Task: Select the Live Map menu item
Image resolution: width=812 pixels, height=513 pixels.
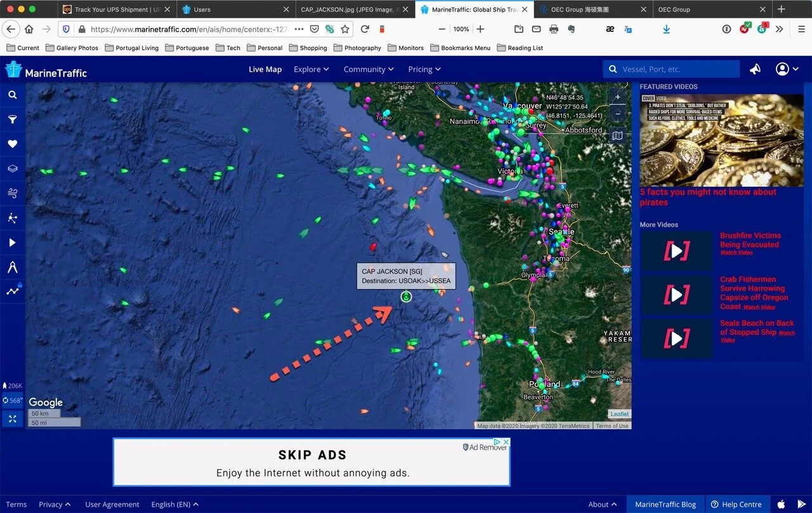Action: [265, 69]
